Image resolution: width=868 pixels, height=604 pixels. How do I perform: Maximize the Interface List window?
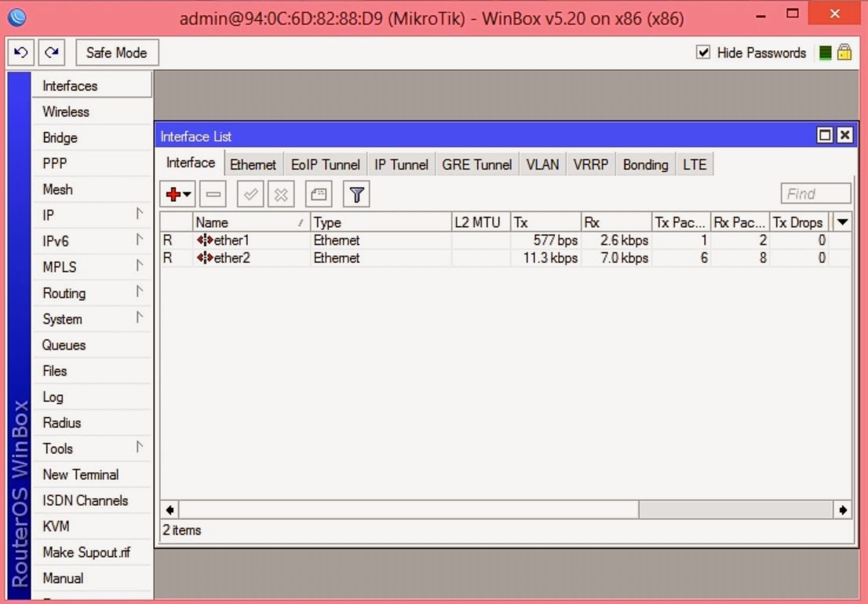[x=824, y=135]
